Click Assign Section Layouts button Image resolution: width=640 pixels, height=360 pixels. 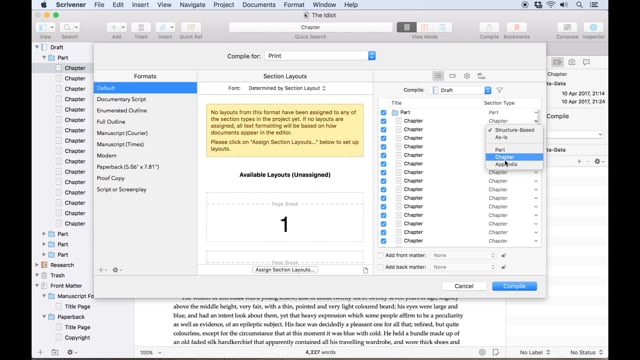coord(285,270)
